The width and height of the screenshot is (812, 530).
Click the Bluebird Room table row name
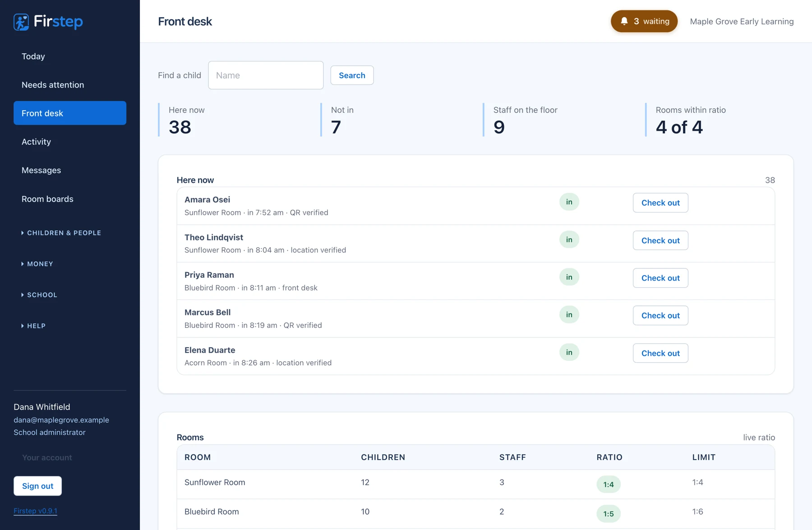pos(212,512)
